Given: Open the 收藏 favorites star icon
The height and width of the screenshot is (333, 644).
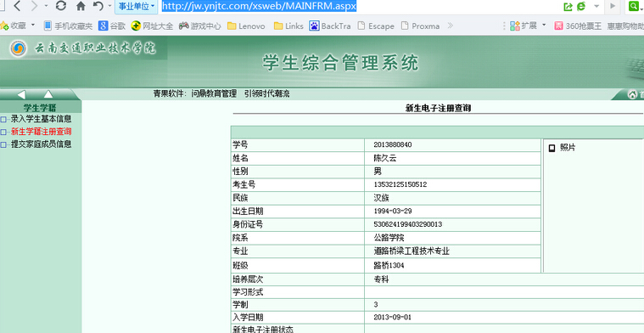Looking at the screenshot, I should [x=4, y=25].
